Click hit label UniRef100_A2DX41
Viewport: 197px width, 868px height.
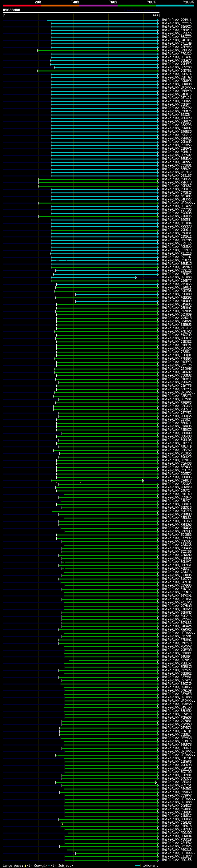[x=176, y=782]
